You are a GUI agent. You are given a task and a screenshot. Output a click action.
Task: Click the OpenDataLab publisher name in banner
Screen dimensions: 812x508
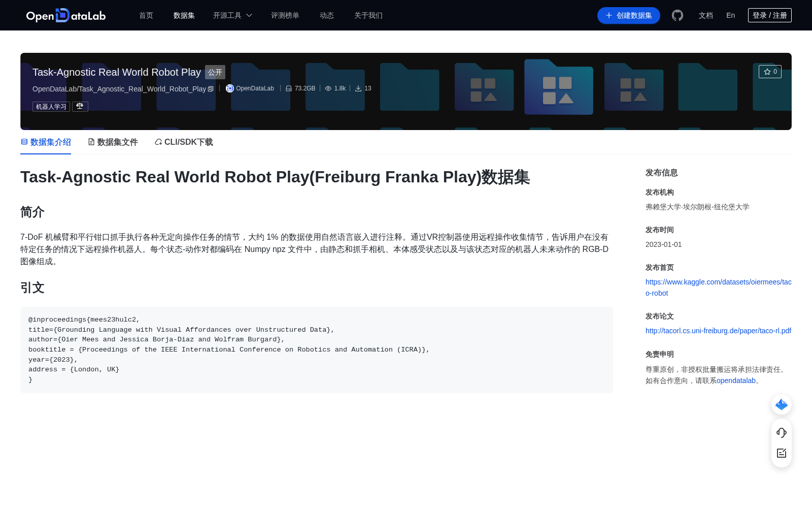click(255, 88)
